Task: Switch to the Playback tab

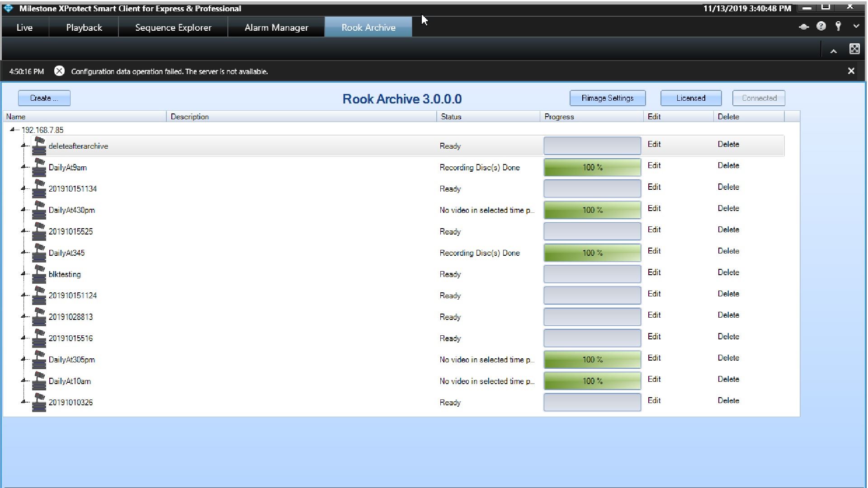Action: (x=84, y=28)
